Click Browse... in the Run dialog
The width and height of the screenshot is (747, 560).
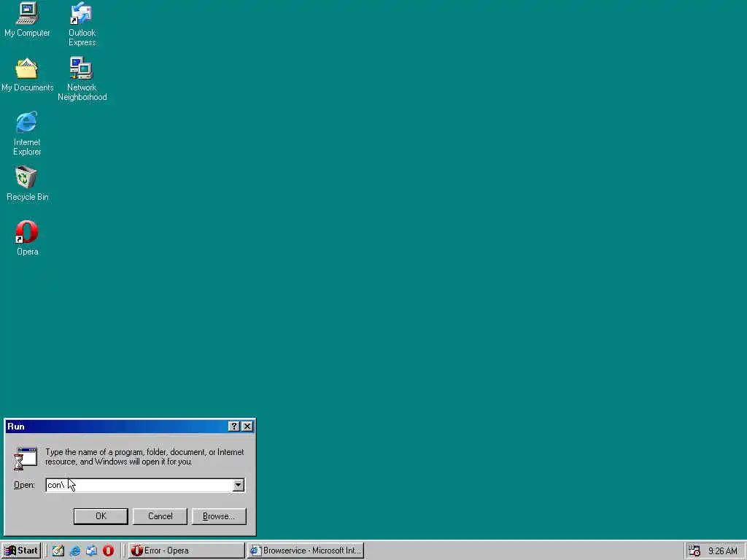tap(219, 516)
